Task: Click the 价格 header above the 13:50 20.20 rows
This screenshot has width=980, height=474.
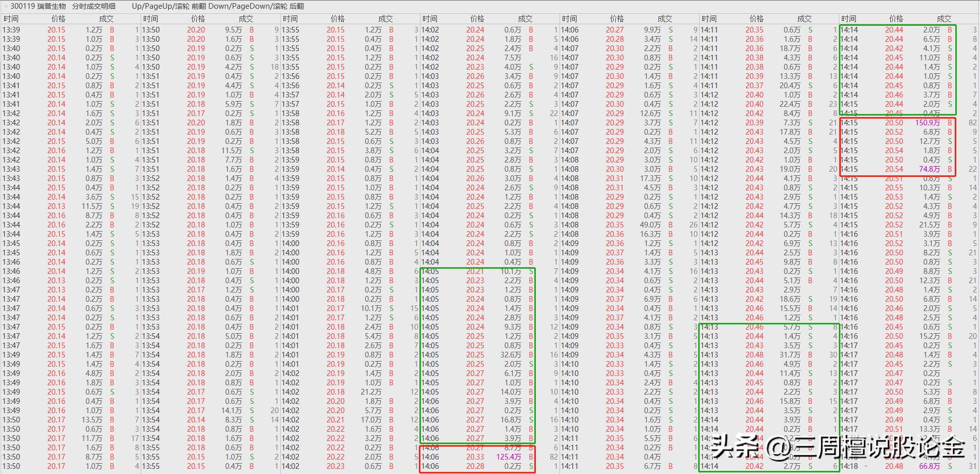Action: (198, 19)
